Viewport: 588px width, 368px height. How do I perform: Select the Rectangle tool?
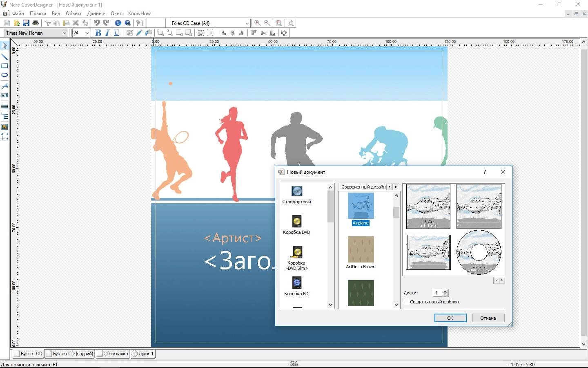tap(4, 66)
